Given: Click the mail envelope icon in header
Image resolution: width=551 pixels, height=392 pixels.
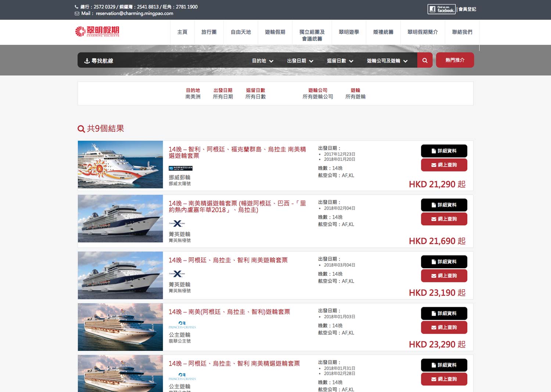Looking at the screenshot, I should click(x=77, y=14).
